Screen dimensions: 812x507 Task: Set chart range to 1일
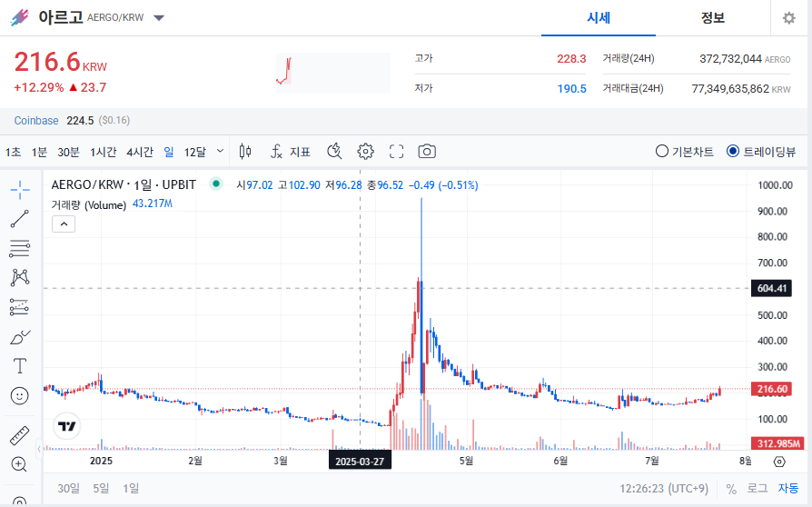[131, 488]
